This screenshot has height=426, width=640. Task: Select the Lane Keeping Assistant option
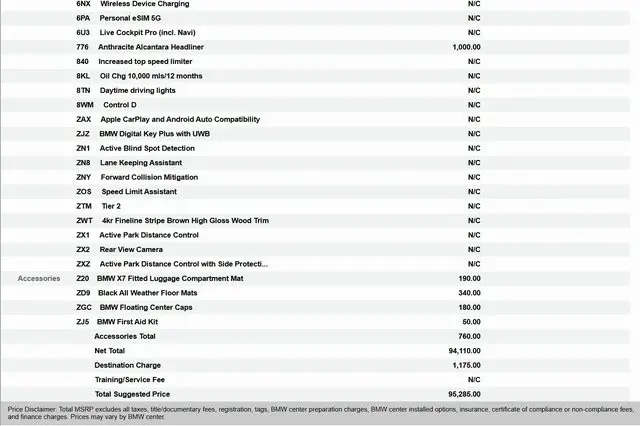coord(141,162)
